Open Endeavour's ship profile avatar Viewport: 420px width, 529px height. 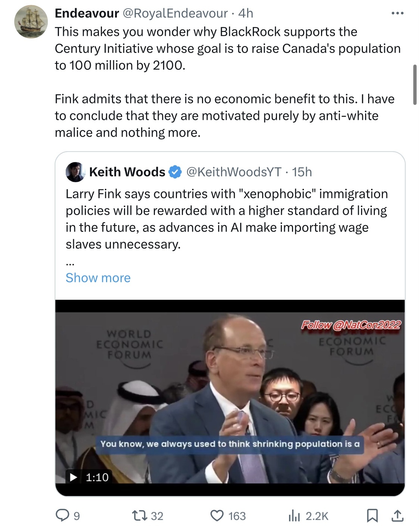(31, 22)
